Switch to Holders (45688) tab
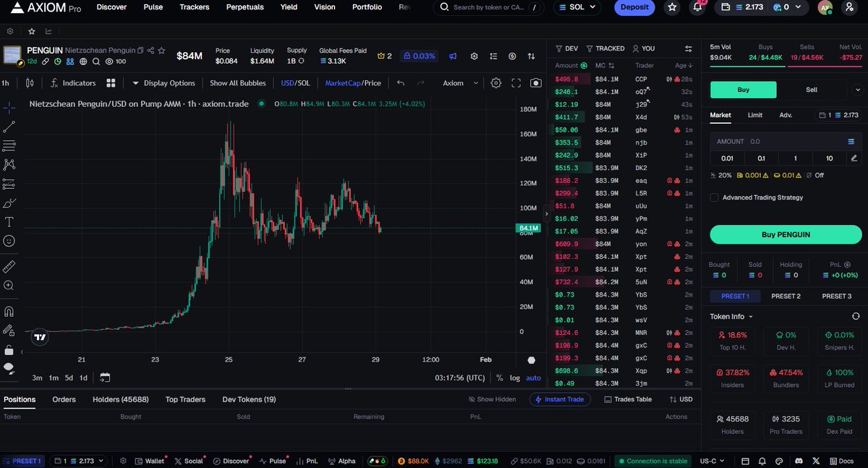Image resolution: width=868 pixels, height=468 pixels. [x=121, y=399]
